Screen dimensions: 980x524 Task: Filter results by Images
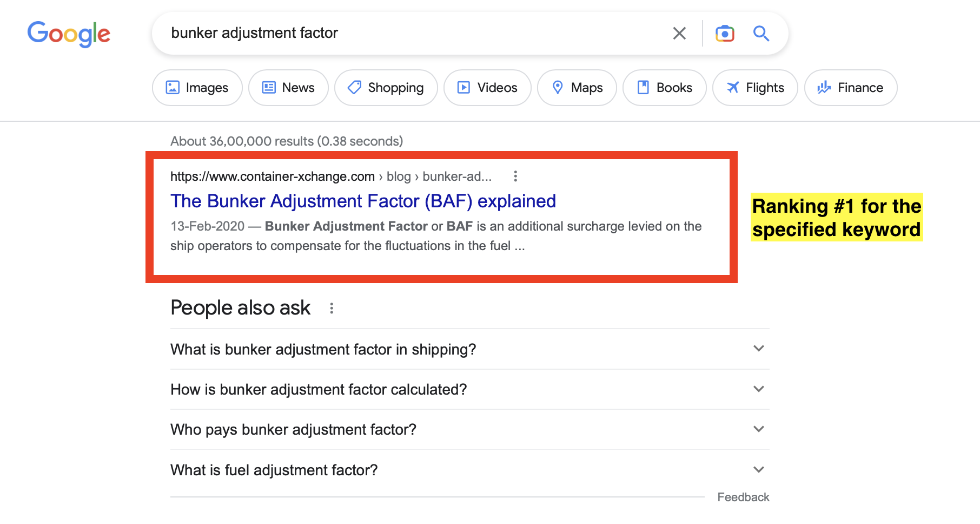[x=197, y=88]
